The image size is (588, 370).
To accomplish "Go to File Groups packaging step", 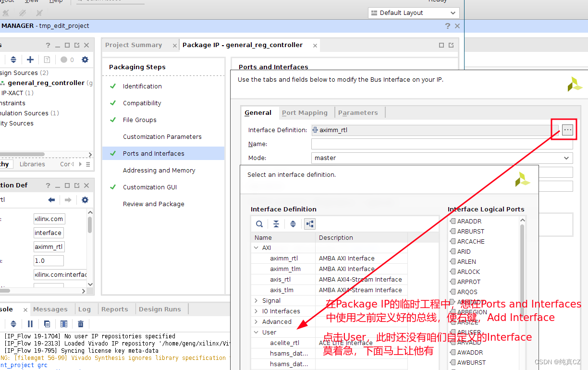I will click(140, 120).
